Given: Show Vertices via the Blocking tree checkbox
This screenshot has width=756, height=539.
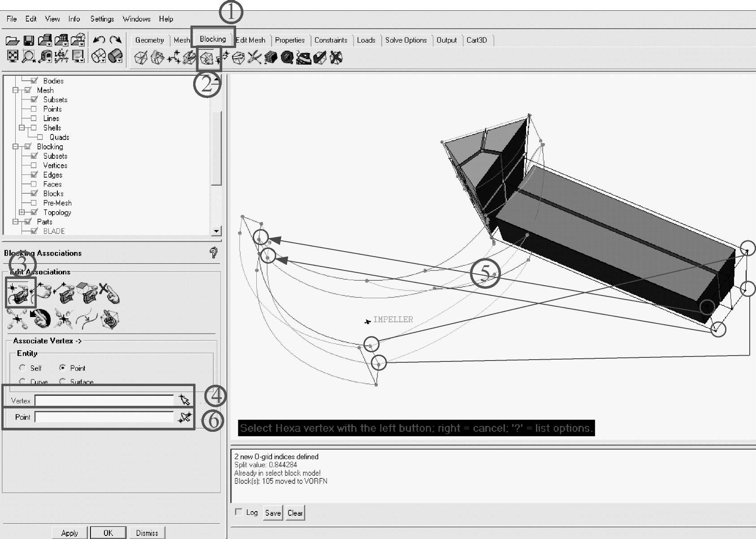Looking at the screenshot, I should (x=34, y=165).
